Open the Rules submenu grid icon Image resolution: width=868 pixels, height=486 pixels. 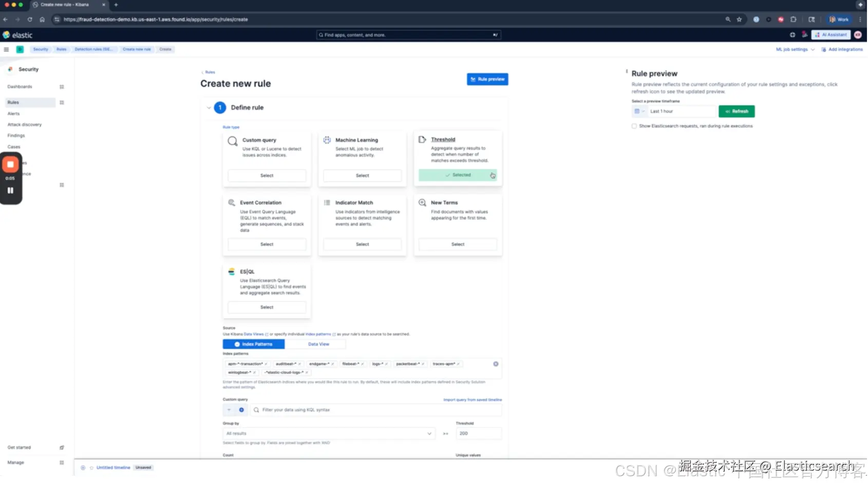point(62,103)
